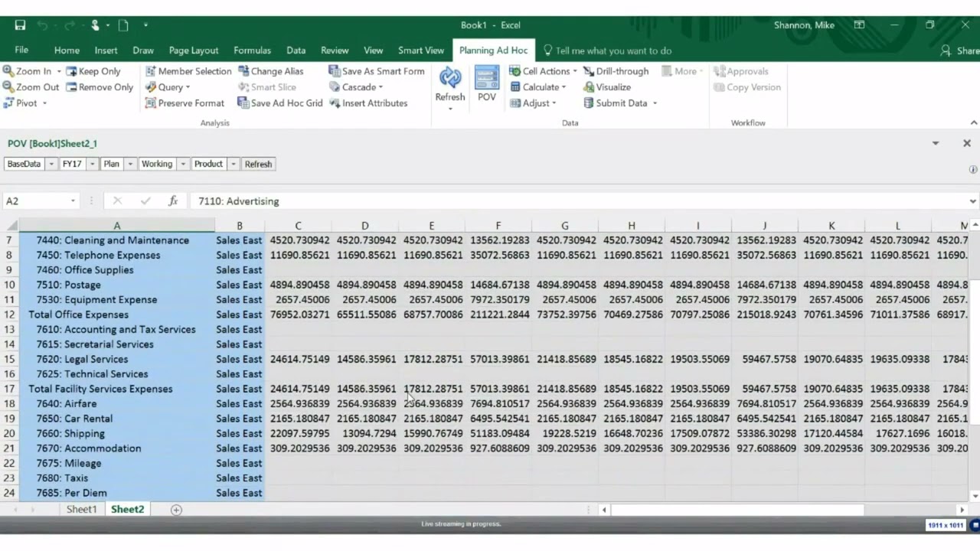Click the Share button
The width and height of the screenshot is (980, 551).
[961, 51]
